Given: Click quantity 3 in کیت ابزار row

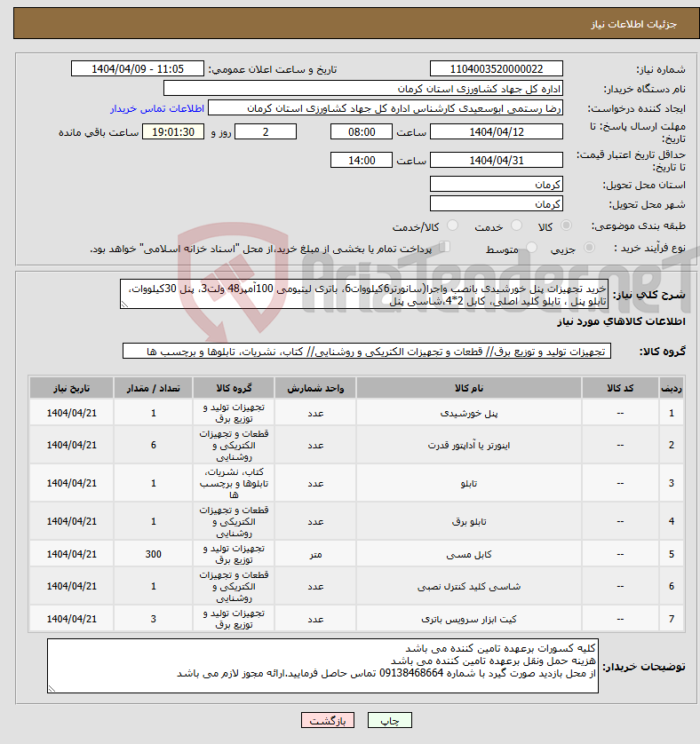Looking at the screenshot, I should point(154,619).
